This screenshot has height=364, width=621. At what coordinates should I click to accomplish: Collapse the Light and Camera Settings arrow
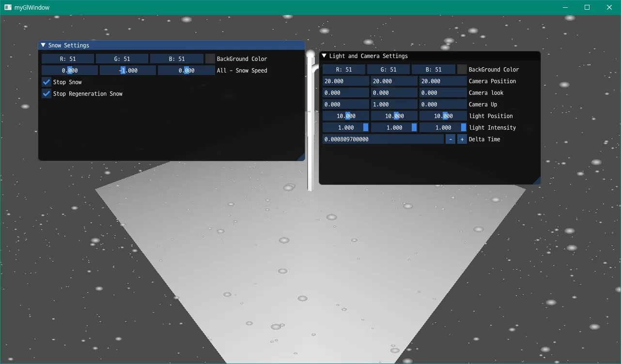click(x=324, y=56)
